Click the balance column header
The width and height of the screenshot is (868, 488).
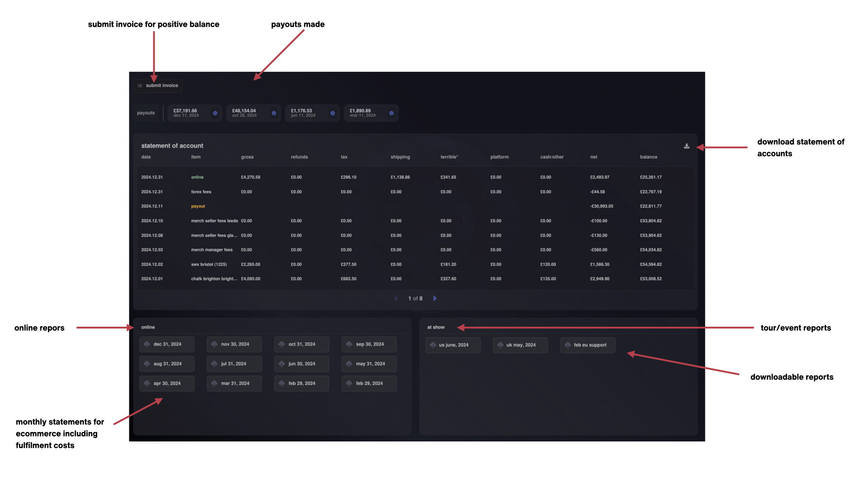pyautogui.click(x=649, y=157)
